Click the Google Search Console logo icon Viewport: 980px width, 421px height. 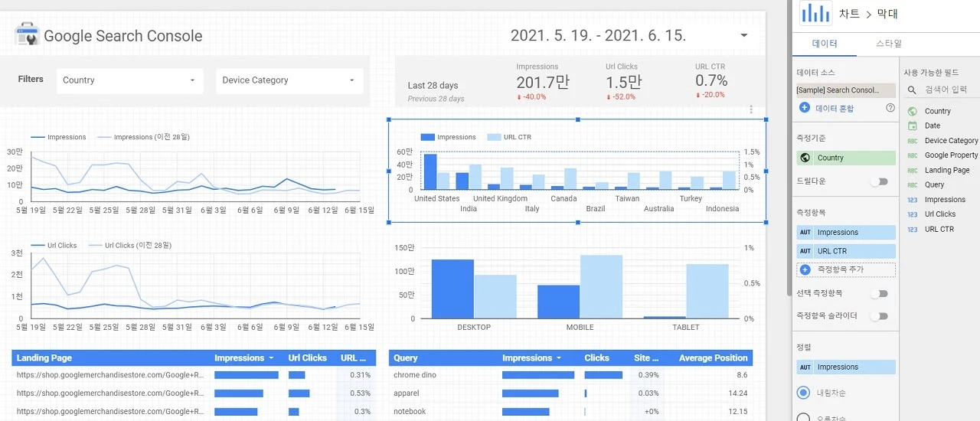point(27,34)
